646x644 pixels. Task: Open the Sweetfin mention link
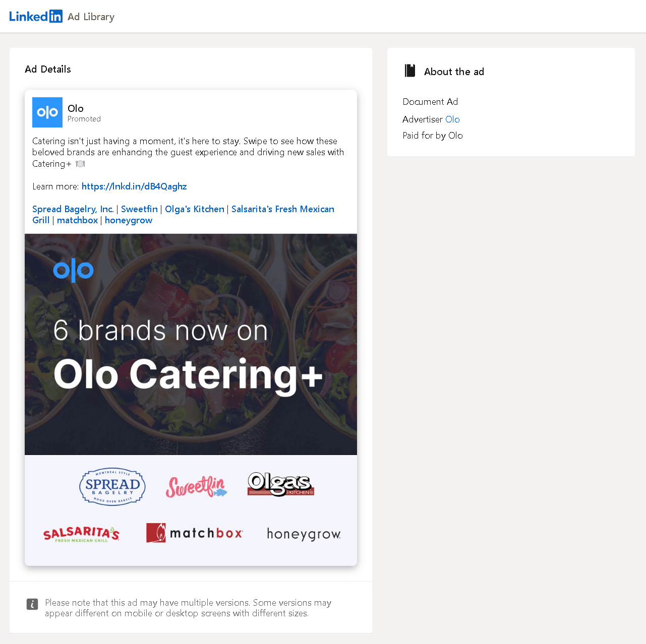(139, 209)
